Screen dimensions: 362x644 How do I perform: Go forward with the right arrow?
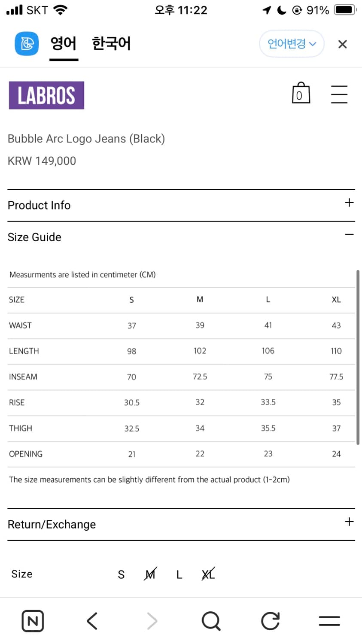pos(152,621)
